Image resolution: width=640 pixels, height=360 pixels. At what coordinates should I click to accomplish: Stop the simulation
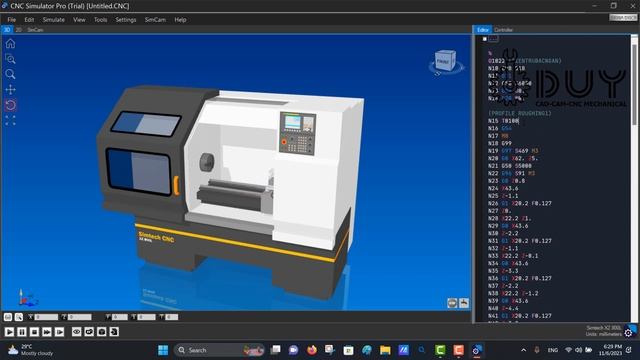click(x=34, y=332)
